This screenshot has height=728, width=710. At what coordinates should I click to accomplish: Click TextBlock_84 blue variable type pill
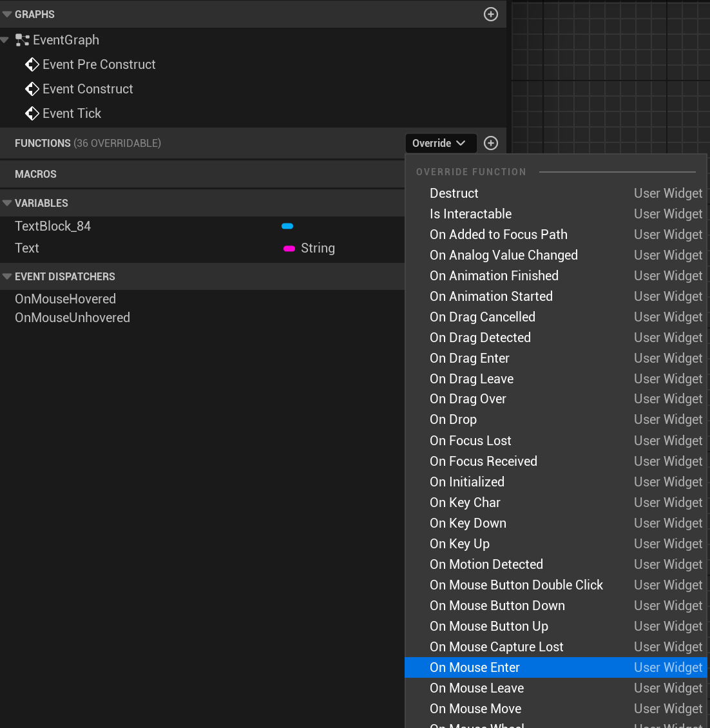coord(287,226)
